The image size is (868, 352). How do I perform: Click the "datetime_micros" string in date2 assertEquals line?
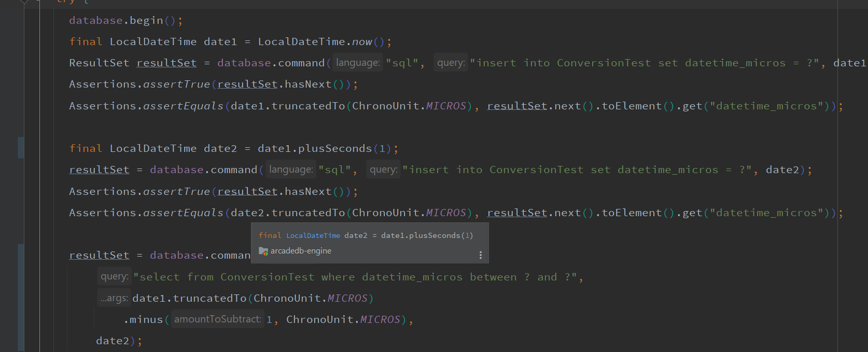[x=769, y=213]
